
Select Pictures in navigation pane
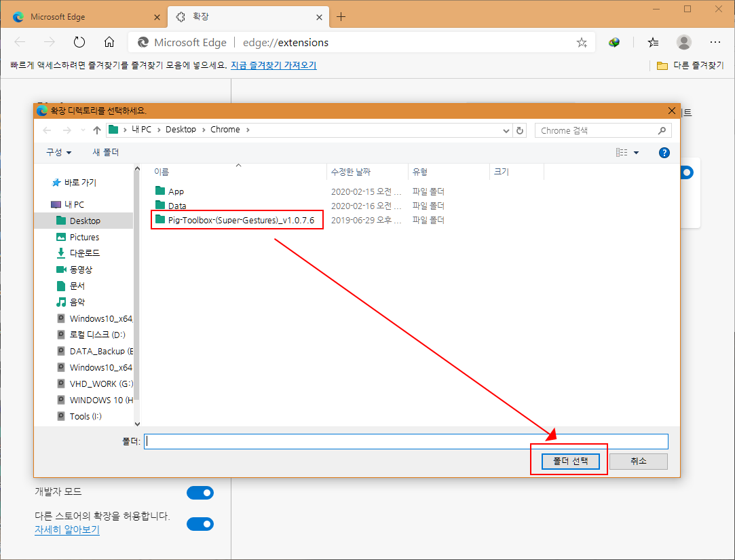coord(78,238)
